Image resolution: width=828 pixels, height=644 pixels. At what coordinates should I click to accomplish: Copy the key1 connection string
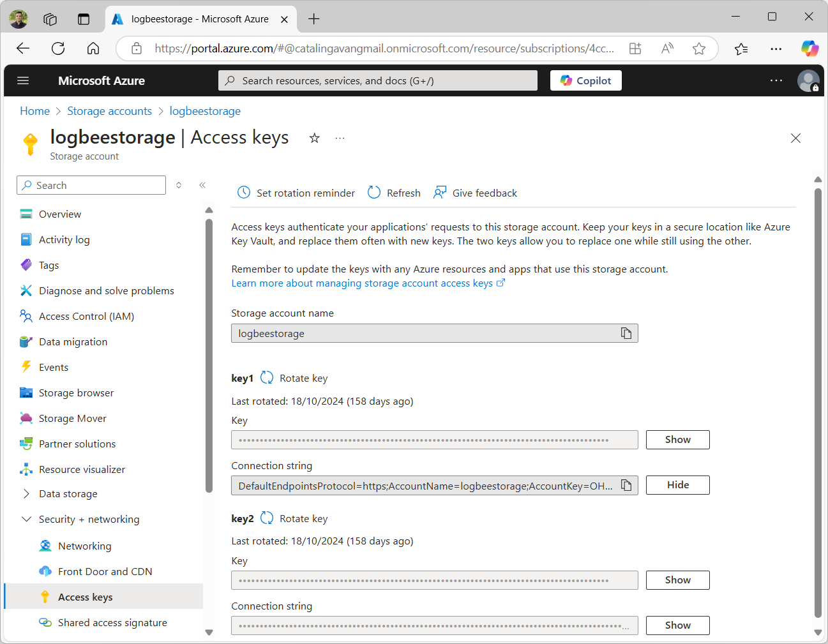(626, 485)
